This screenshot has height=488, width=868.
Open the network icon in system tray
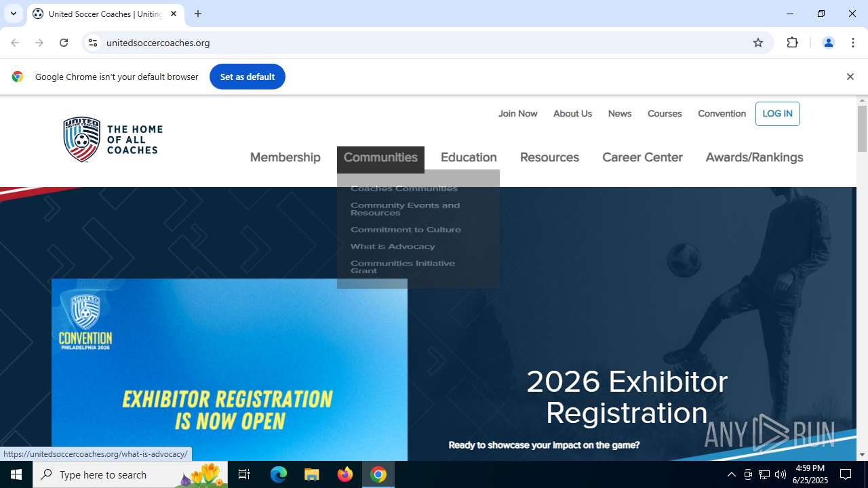click(x=764, y=474)
